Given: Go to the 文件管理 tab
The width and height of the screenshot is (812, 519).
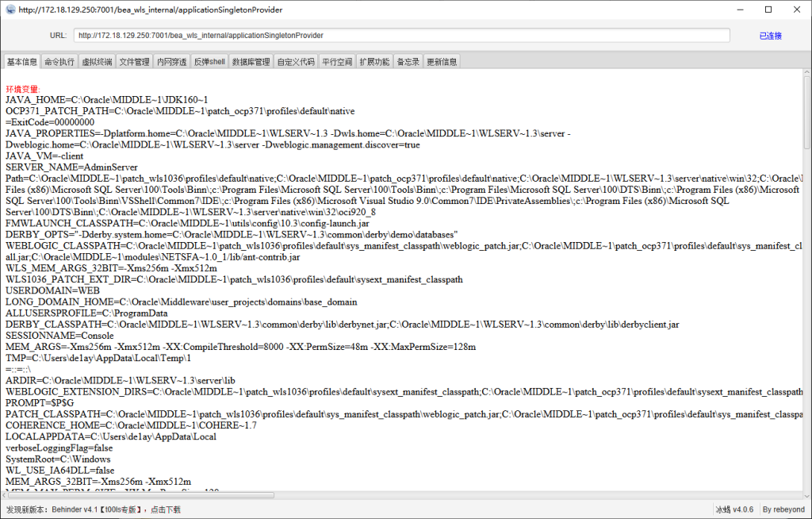Looking at the screenshot, I should click(135, 62).
